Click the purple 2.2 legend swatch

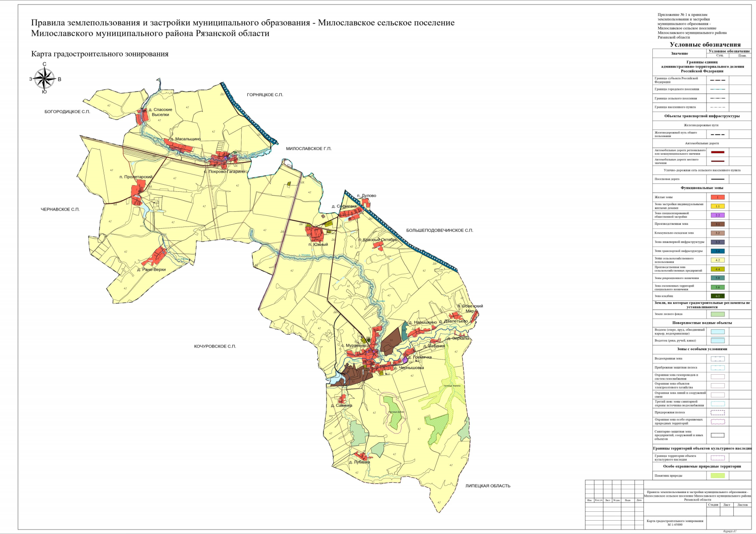pos(717,215)
